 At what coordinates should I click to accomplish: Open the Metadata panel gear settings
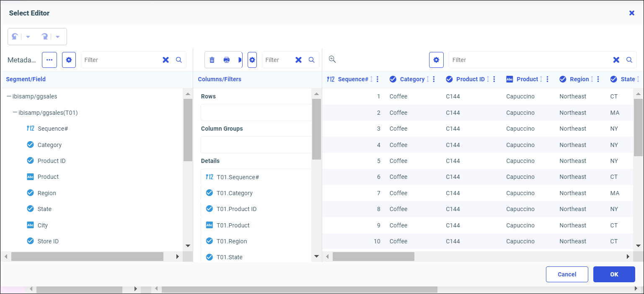69,60
